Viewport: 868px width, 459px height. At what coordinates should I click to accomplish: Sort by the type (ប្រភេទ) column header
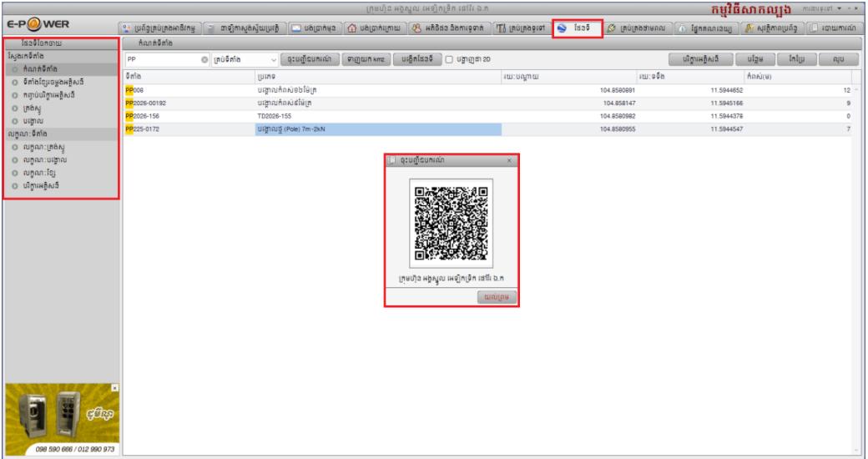(379, 77)
